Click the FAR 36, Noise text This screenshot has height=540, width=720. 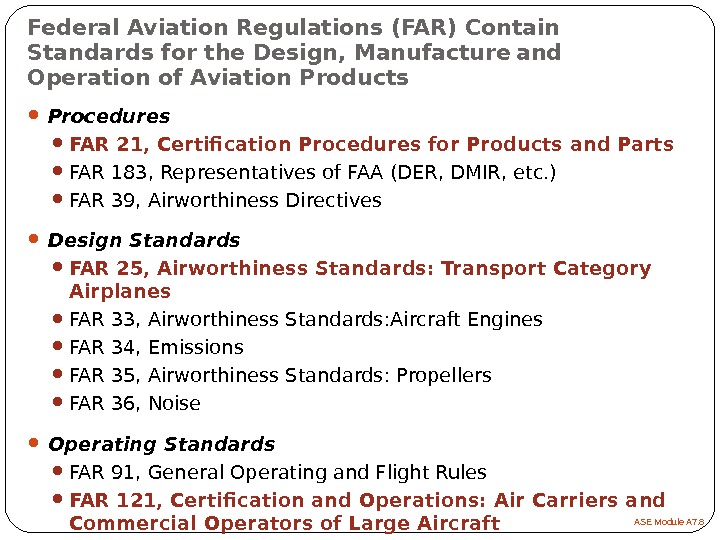coord(135,404)
